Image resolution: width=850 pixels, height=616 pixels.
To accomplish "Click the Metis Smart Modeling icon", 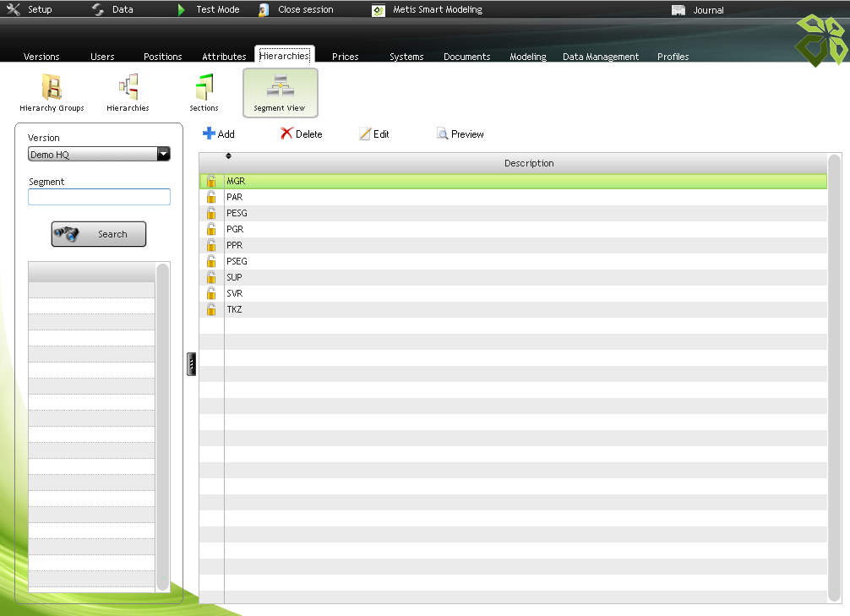I will point(379,10).
